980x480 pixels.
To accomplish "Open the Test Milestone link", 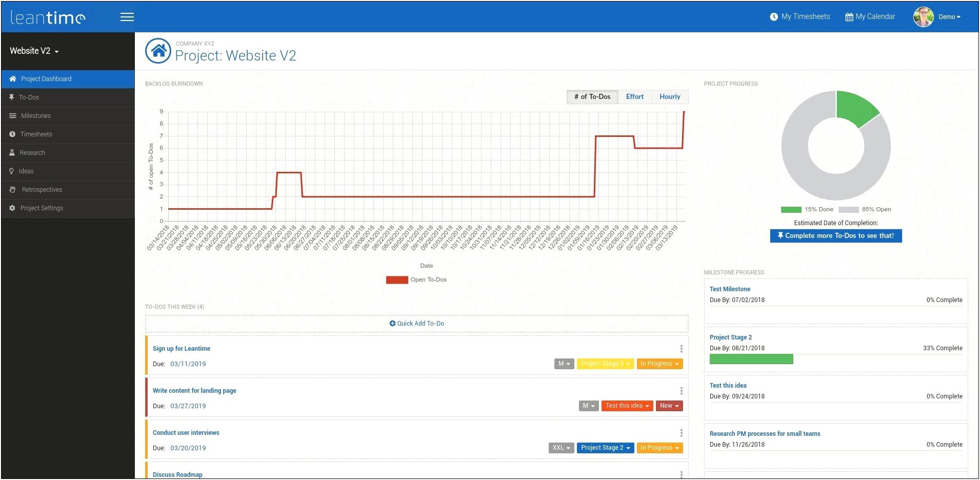I will tap(730, 289).
